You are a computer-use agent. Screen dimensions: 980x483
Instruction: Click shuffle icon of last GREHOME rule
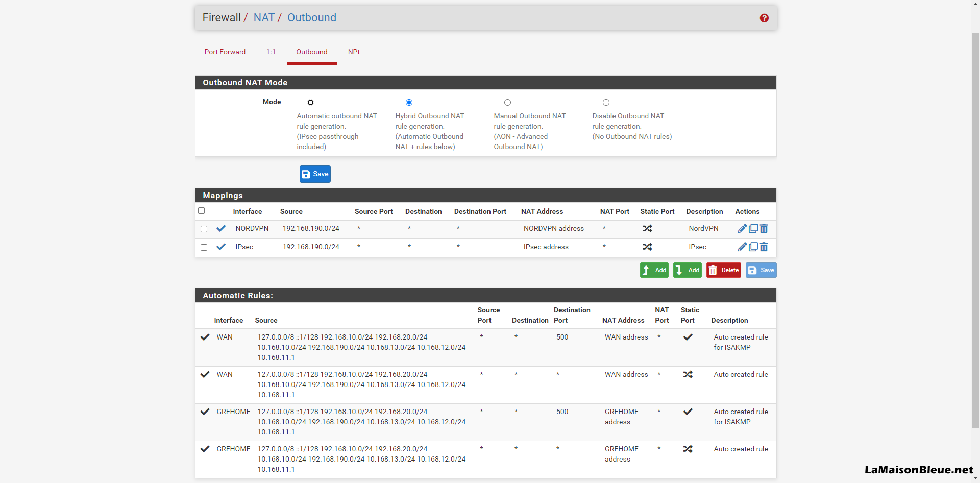(x=688, y=449)
